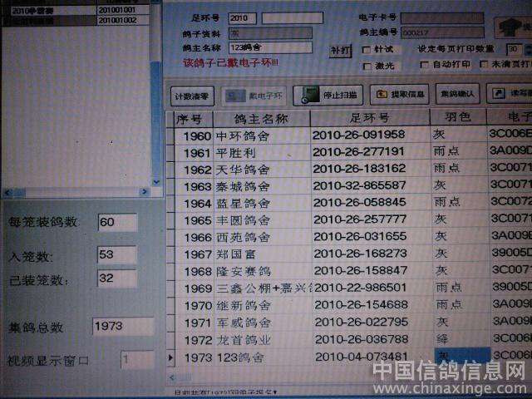Click the row indicator arrow beside row 1973
The image size is (532, 399).
coord(170,357)
